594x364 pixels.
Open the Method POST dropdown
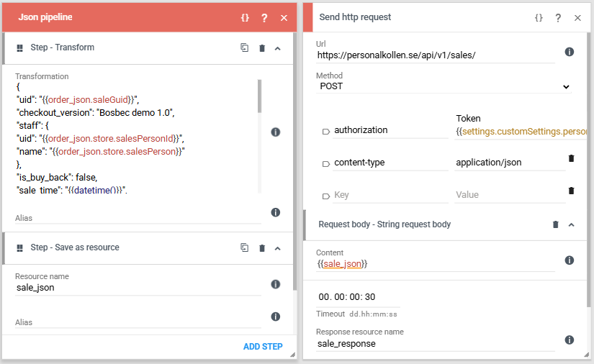click(444, 86)
